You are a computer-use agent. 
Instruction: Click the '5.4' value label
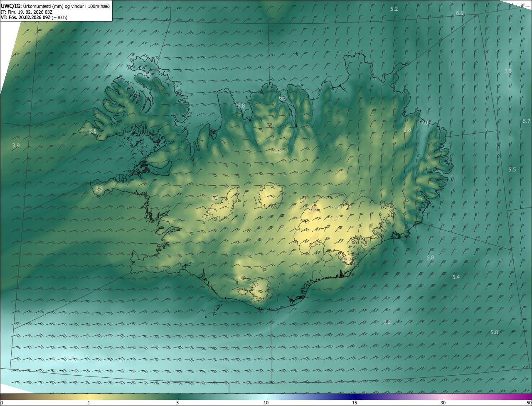point(456,277)
